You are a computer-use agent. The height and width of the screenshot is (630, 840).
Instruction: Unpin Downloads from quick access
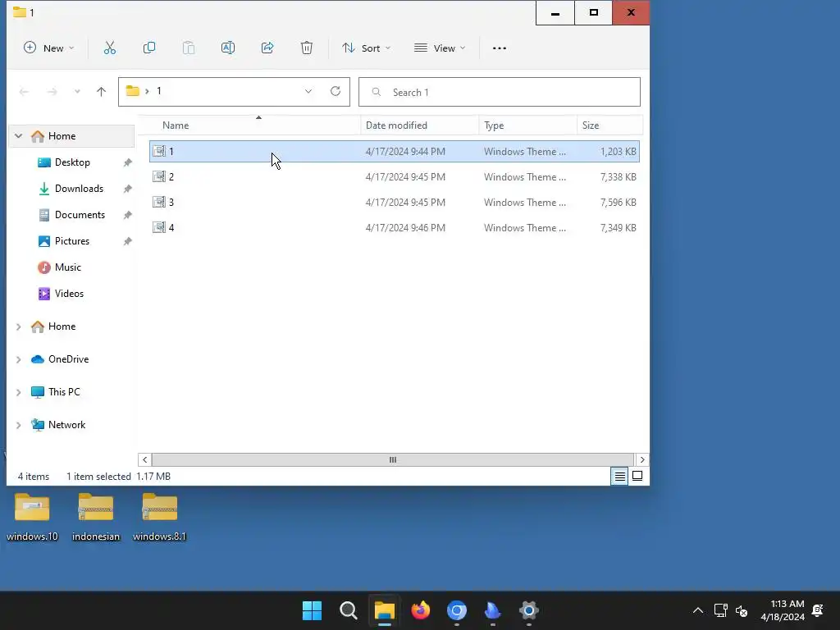(x=127, y=189)
